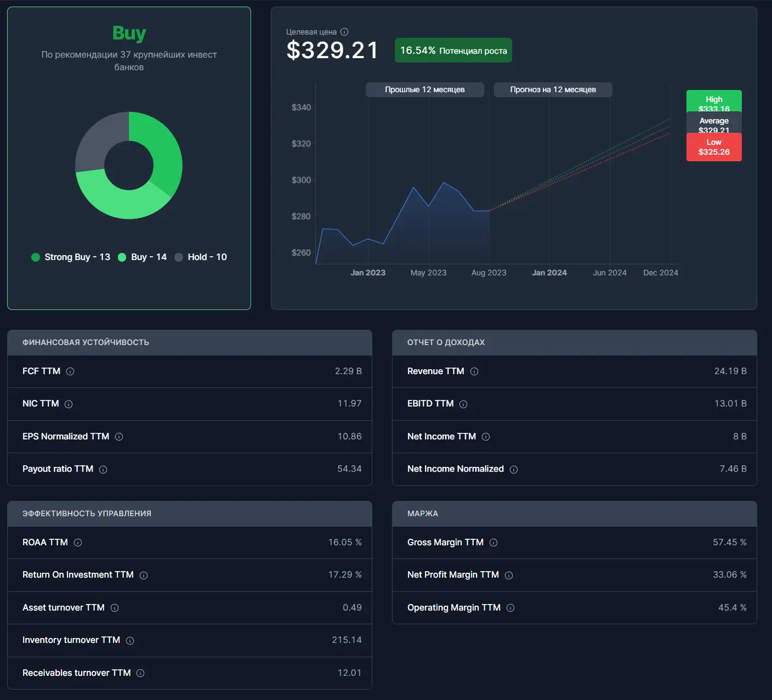The image size is (772, 700).
Task: Click the 16.54% Потенциал роста badge
Action: click(x=453, y=50)
